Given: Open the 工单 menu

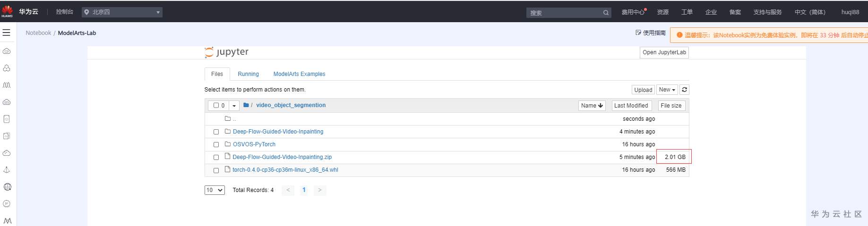Looking at the screenshot, I should tap(687, 12).
